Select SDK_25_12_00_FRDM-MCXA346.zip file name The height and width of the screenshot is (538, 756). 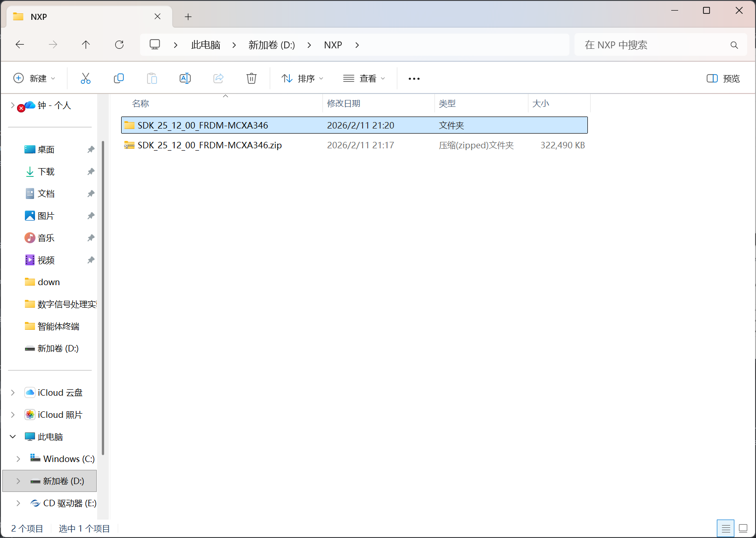click(x=210, y=145)
